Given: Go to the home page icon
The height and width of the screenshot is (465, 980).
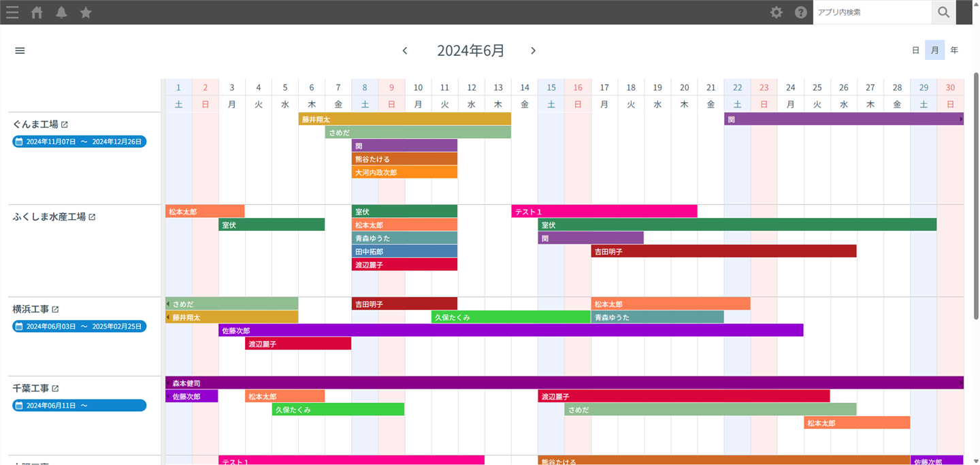Looking at the screenshot, I should point(37,12).
